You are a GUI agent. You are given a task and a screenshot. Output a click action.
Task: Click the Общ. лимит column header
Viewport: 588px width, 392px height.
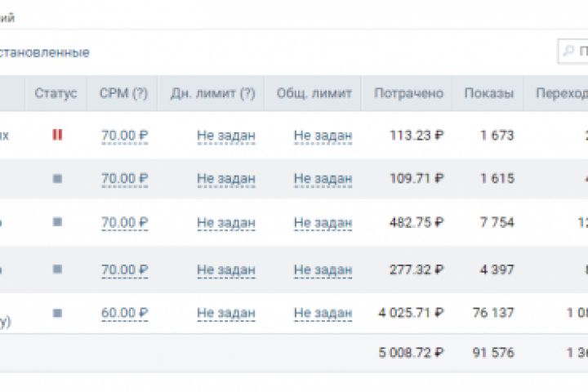[314, 93]
